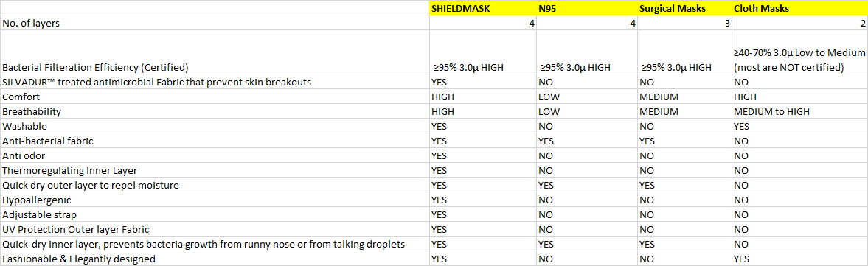The height and width of the screenshot is (266, 868).
Task: Click the Washable row label
Action: [x=215, y=126]
